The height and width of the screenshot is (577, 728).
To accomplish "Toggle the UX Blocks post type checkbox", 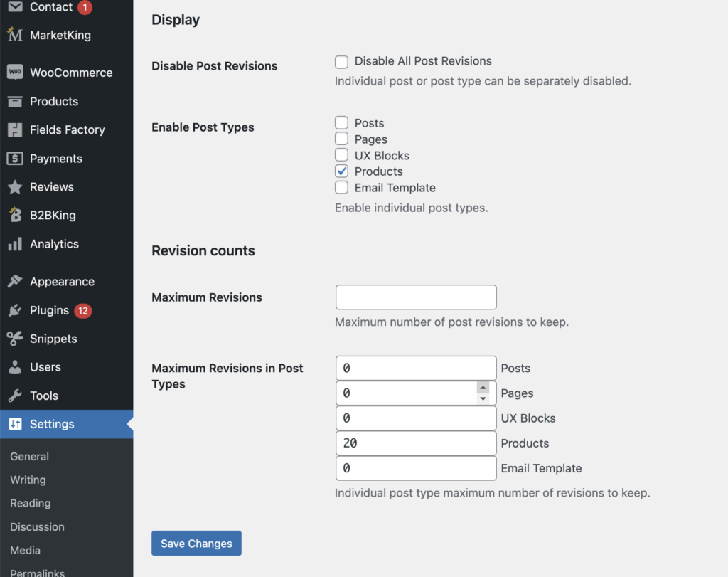I will click(x=341, y=154).
